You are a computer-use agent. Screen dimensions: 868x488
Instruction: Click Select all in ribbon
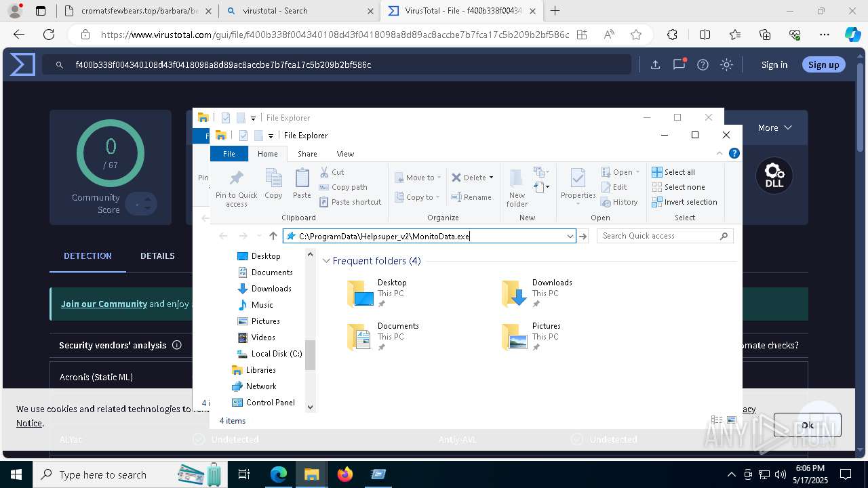(673, 172)
